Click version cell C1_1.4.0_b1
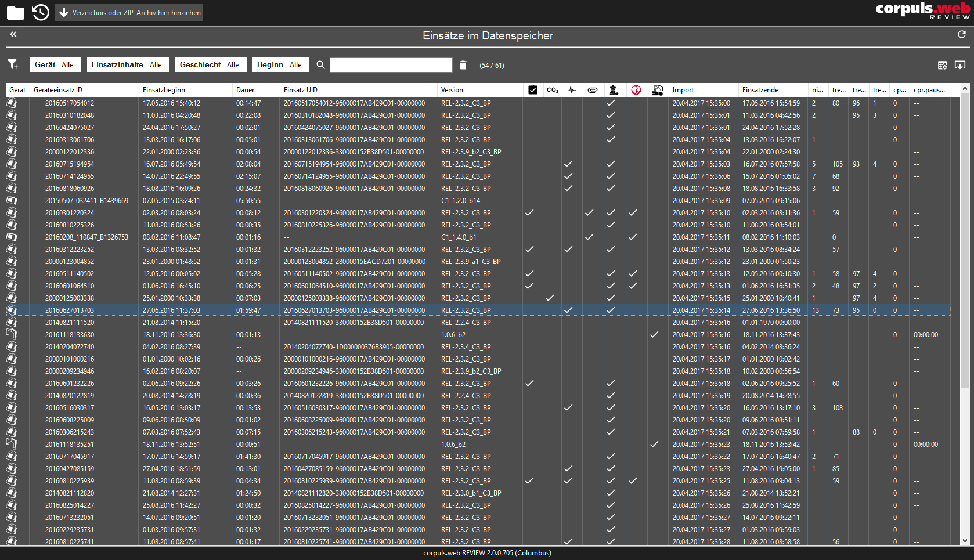Screen dimensions: 974x560 click(459, 237)
